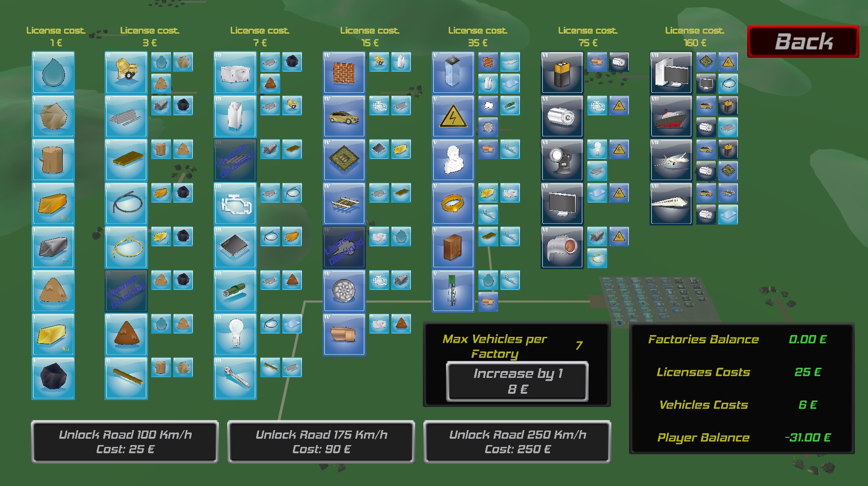
Task: Click the brick wall license
Action: pyautogui.click(x=344, y=73)
